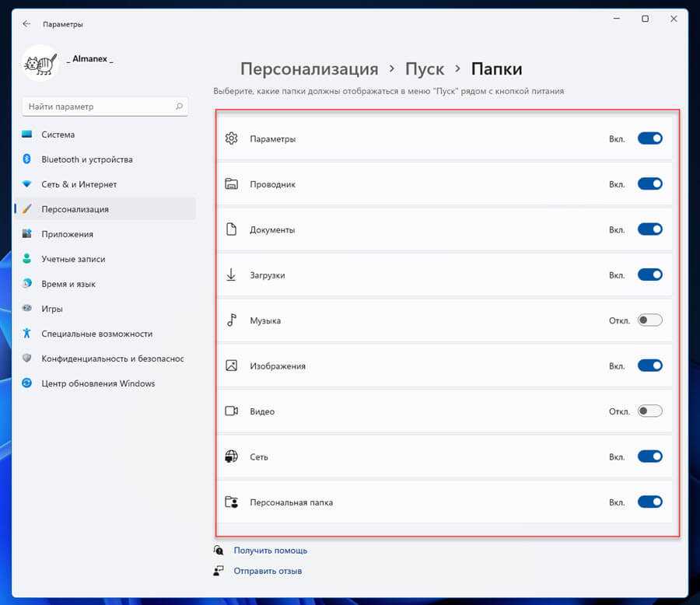
Task: Click the Игры controller icon
Action: click(x=27, y=309)
